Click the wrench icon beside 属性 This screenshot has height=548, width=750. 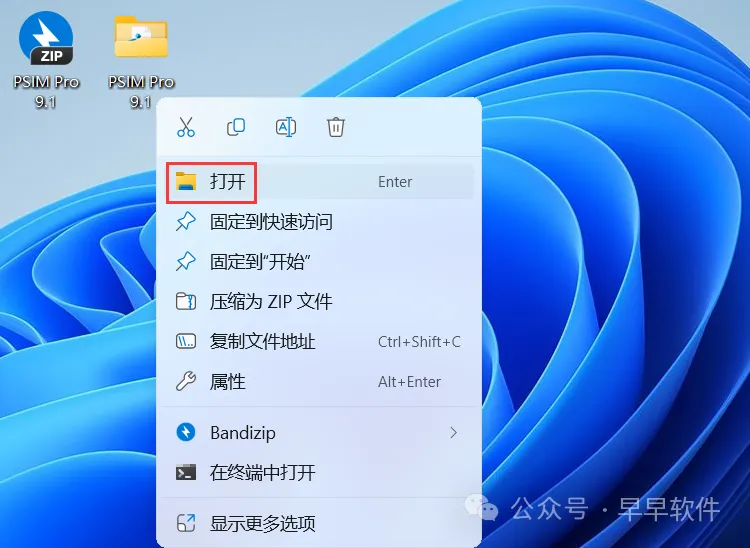(186, 382)
